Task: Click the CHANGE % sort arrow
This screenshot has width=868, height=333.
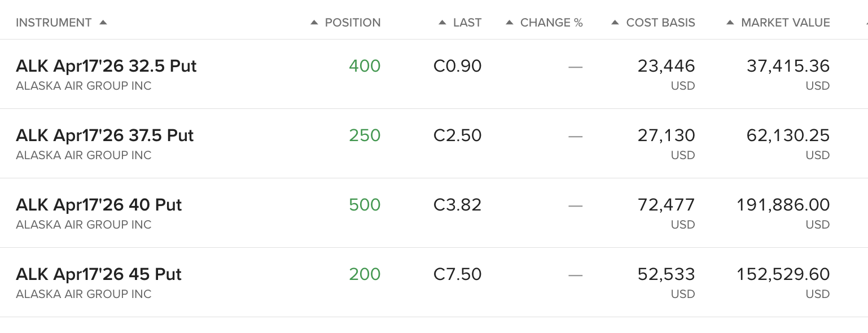Action: pos(509,23)
